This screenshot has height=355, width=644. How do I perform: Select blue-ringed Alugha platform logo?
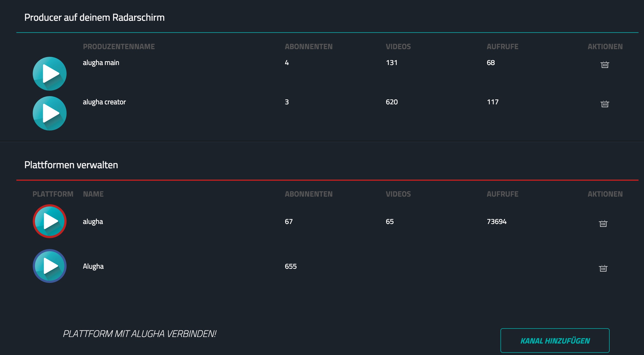pyautogui.click(x=50, y=266)
